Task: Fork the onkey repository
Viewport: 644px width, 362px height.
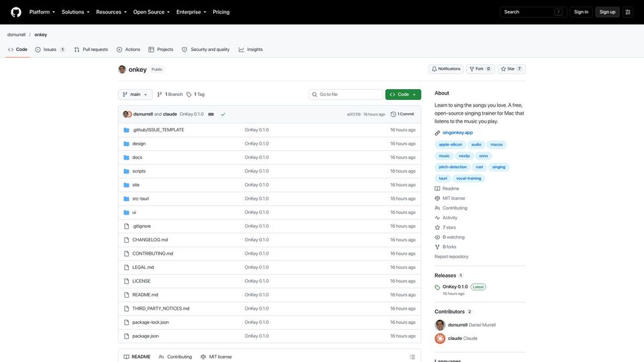Action: pyautogui.click(x=480, y=69)
